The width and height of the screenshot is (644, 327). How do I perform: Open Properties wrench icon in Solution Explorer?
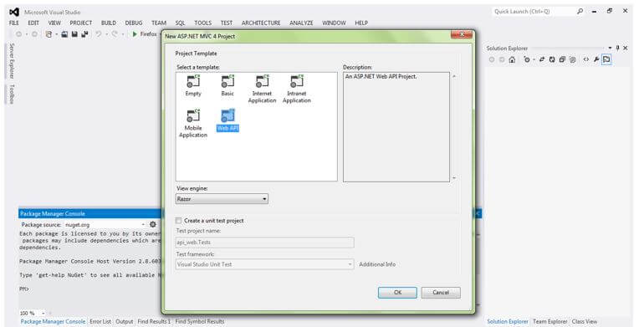[x=596, y=59]
